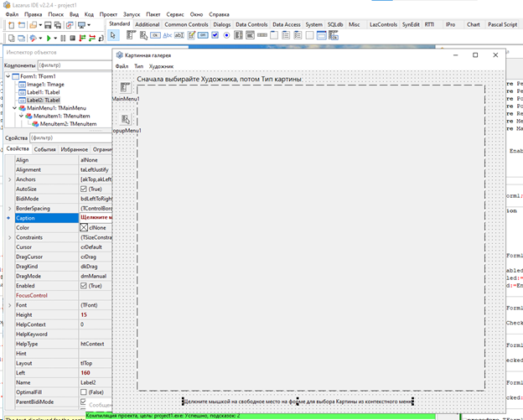Click the Step Into debug icon
Screen dimensions: 523x420
(82, 38)
